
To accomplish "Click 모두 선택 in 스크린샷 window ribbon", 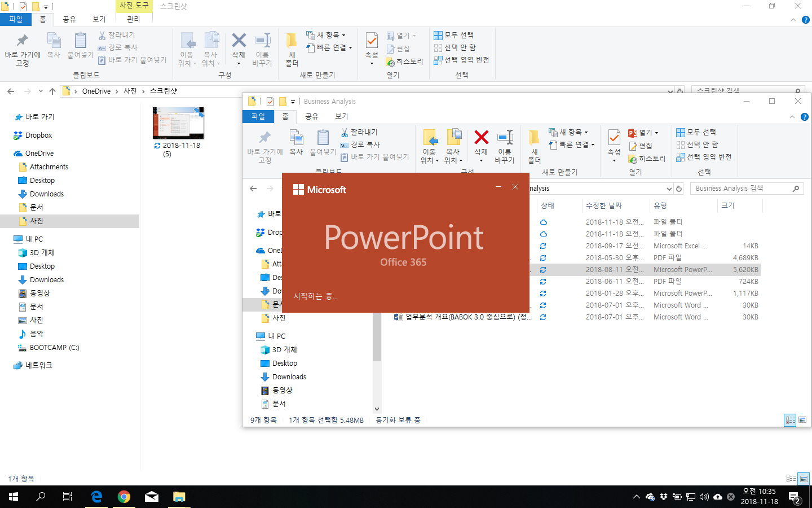I will tap(454, 35).
